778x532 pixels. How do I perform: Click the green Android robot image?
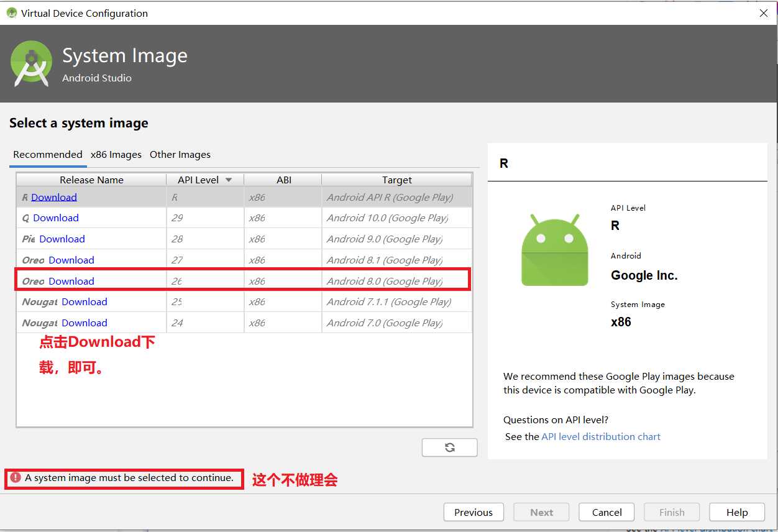(554, 250)
